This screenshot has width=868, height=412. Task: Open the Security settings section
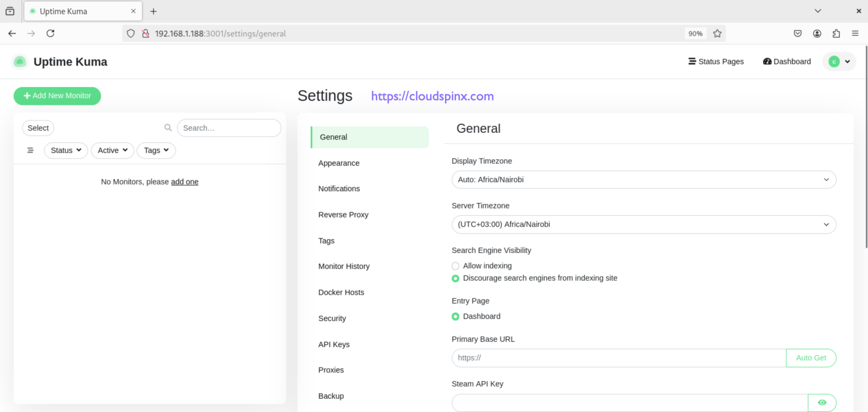click(x=332, y=318)
